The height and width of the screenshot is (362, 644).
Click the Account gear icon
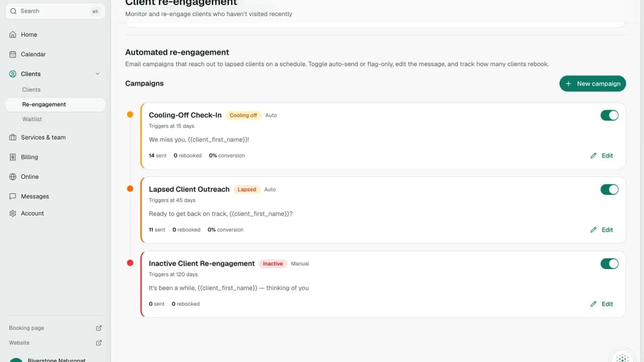13,214
